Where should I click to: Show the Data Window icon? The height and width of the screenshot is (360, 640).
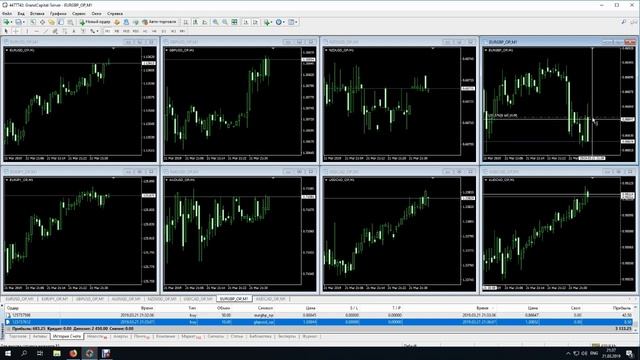point(42,22)
